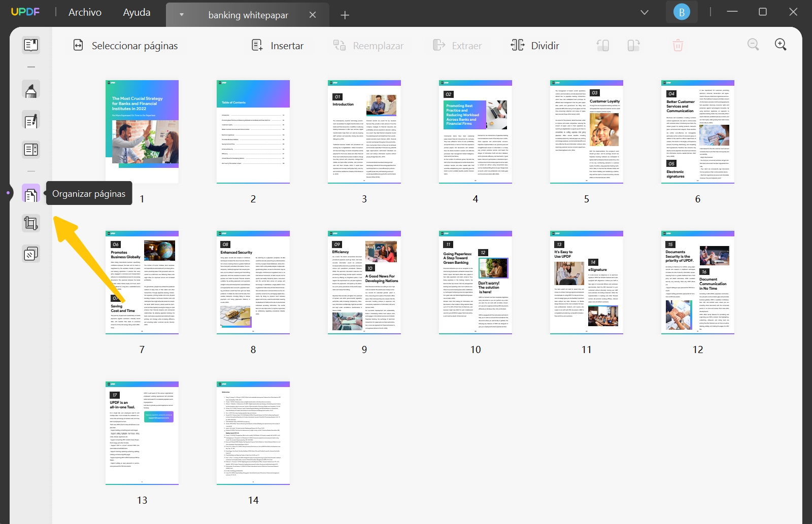Click the red trash delete icon

click(678, 45)
